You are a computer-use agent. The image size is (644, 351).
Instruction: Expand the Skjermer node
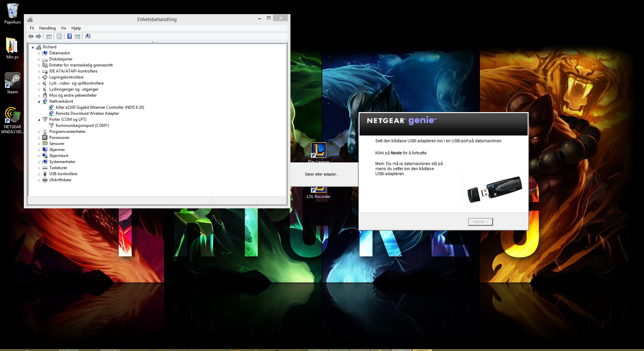(x=39, y=150)
